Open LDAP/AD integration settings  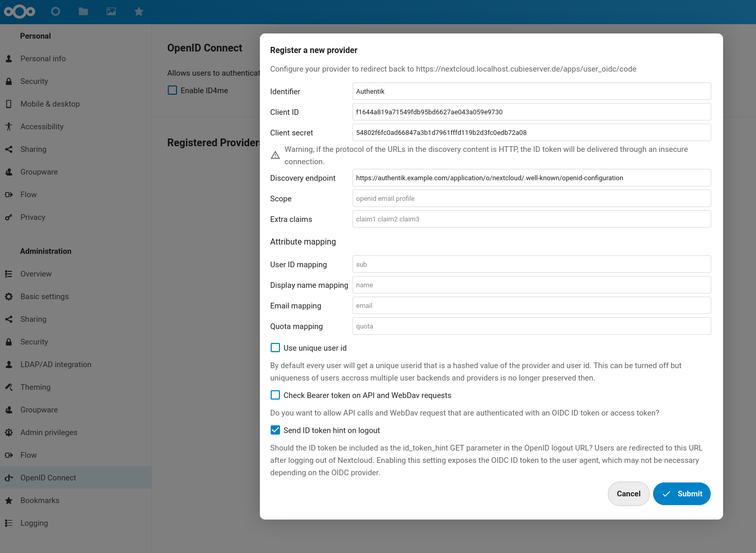point(56,365)
